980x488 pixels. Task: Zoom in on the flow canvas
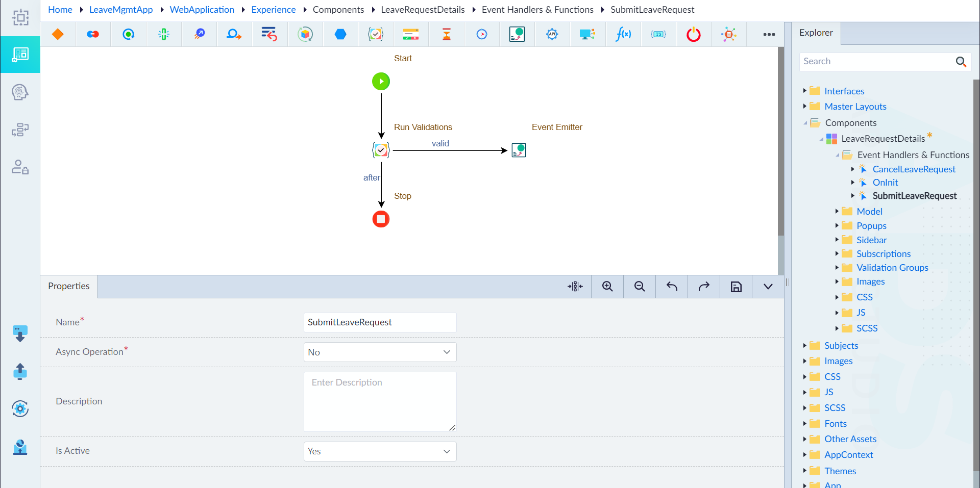coord(607,287)
